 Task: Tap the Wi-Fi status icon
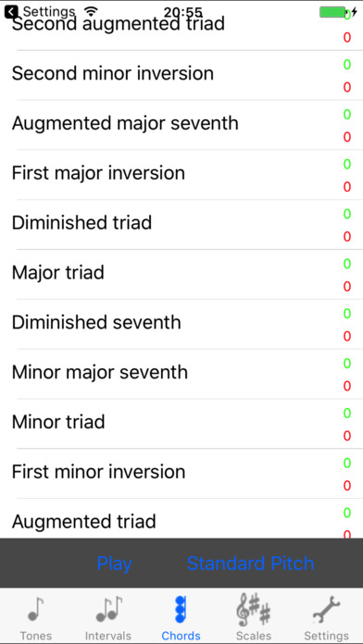(x=91, y=11)
